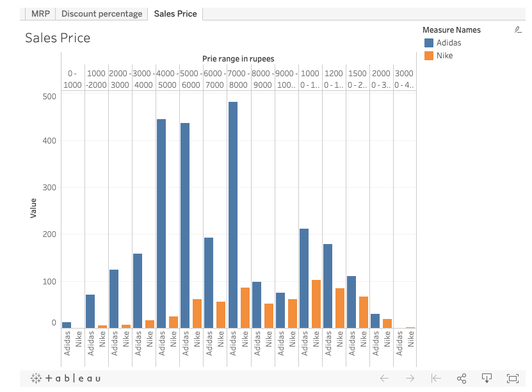Click the Adidas bar in 2000 - 3000 range

[x=114, y=298]
